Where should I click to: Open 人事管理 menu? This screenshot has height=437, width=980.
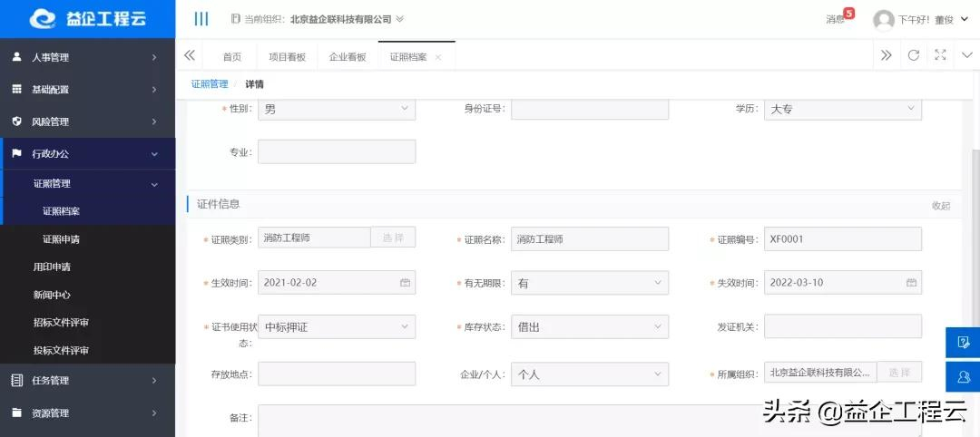pos(87,57)
